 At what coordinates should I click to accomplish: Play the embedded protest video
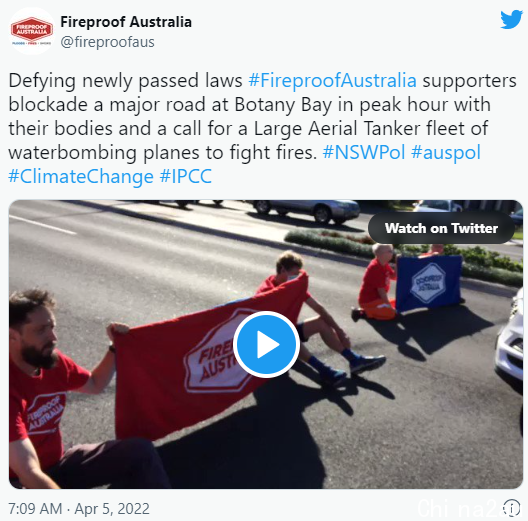click(x=266, y=344)
